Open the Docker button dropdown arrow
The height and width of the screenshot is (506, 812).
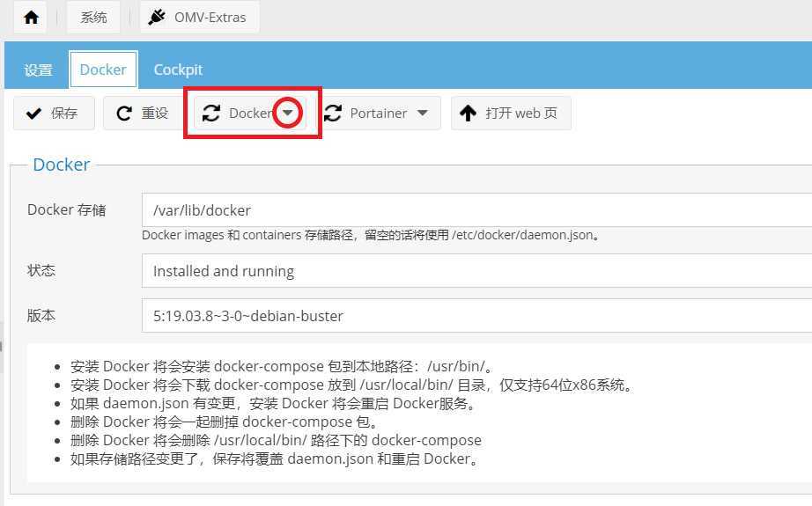point(288,113)
